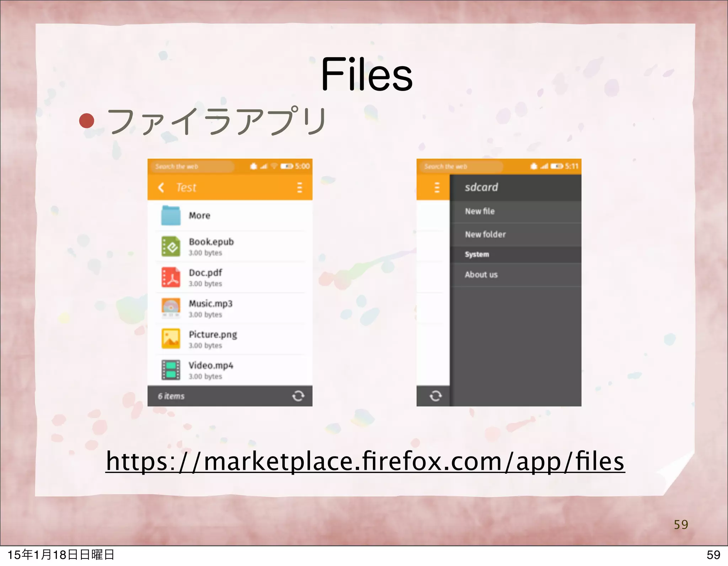This screenshot has width=728, height=566.
Task: Tap the menu icon beside sdcard
Action: (x=437, y=187)
